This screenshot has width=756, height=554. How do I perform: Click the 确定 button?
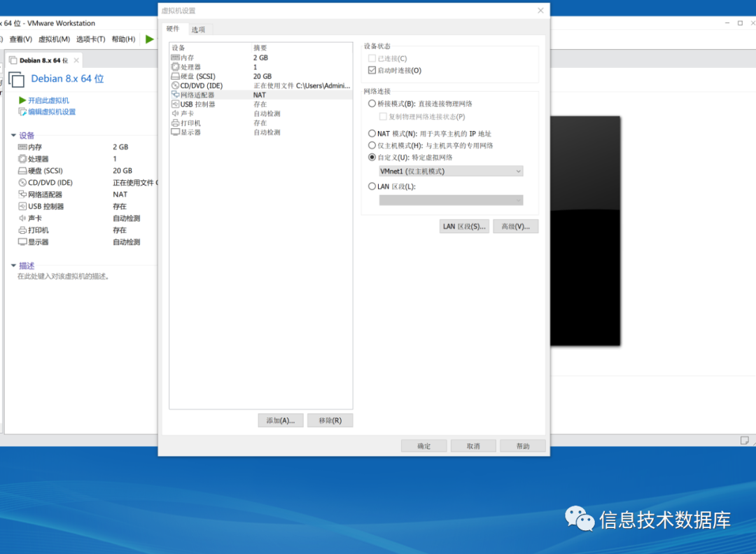423,446
